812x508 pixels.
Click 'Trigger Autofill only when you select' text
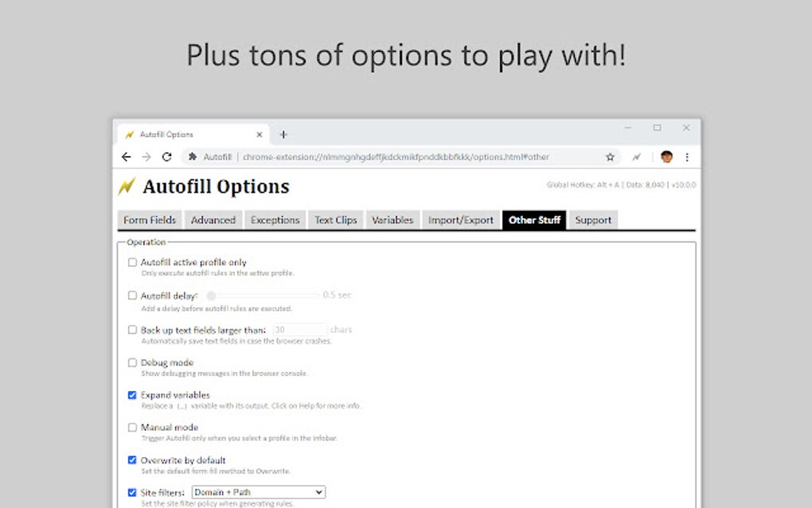pos(240,438)
